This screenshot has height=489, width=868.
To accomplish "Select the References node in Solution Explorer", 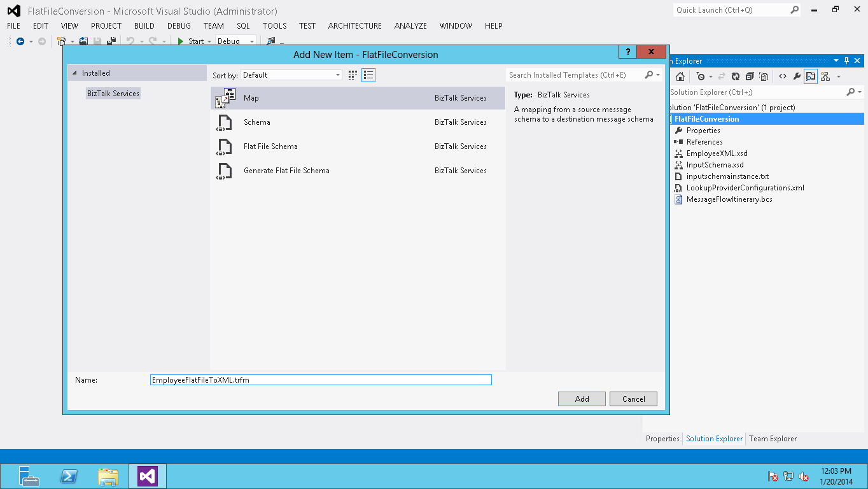I will tap(704, 142).
